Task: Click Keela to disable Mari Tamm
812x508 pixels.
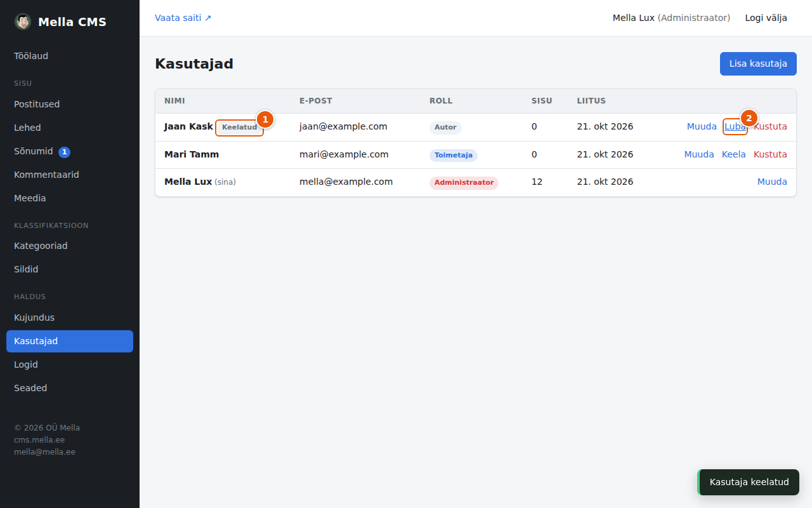Action: point(734,154)
